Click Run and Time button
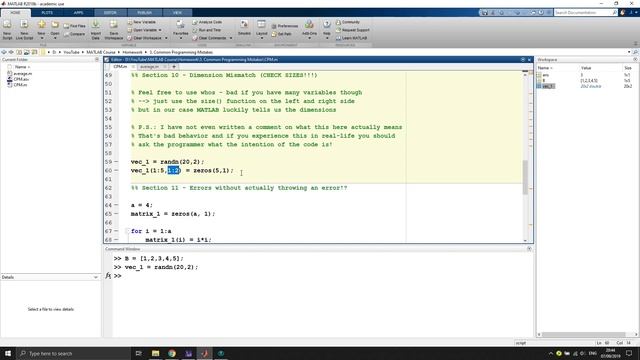Screen dimensions: 640x360 point(207,30)
